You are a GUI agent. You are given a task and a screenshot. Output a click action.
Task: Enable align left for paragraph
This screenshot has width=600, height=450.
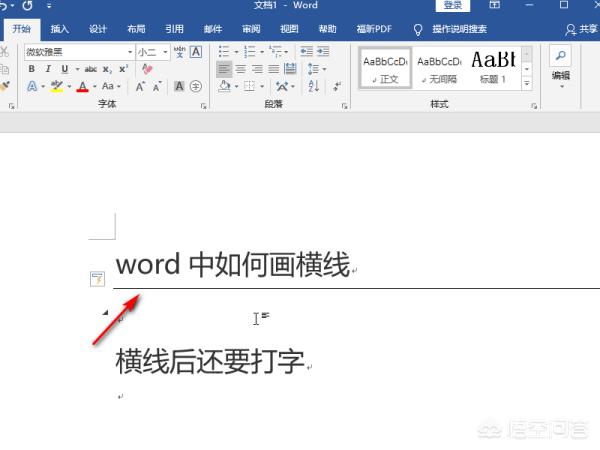click(224, 69)
